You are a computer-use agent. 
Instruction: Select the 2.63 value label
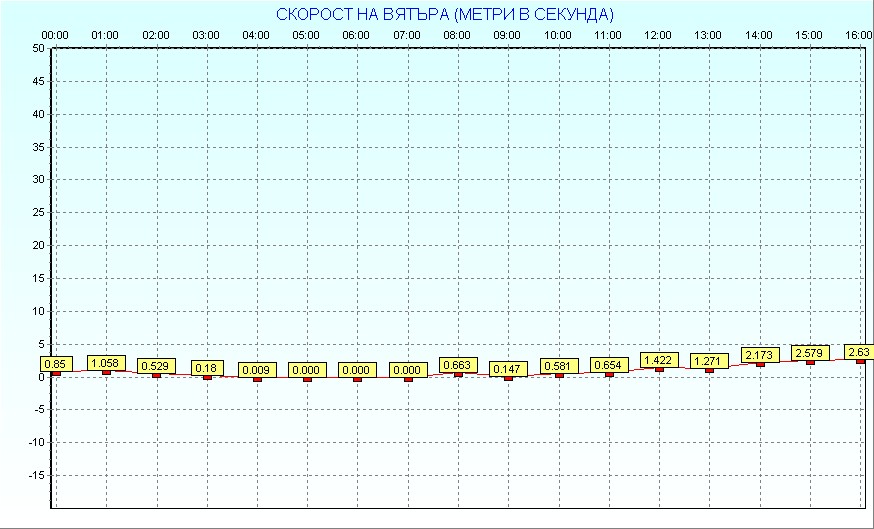(x=859, y=352)
